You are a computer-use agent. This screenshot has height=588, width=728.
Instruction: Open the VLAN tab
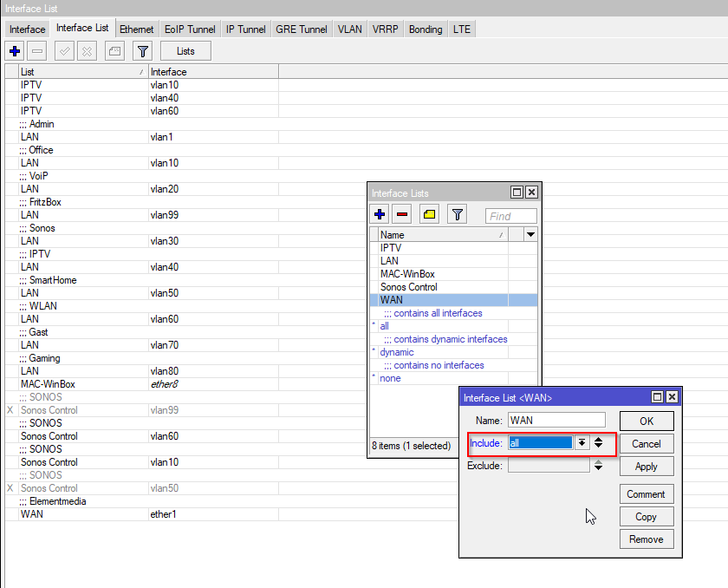pos(350,29)
